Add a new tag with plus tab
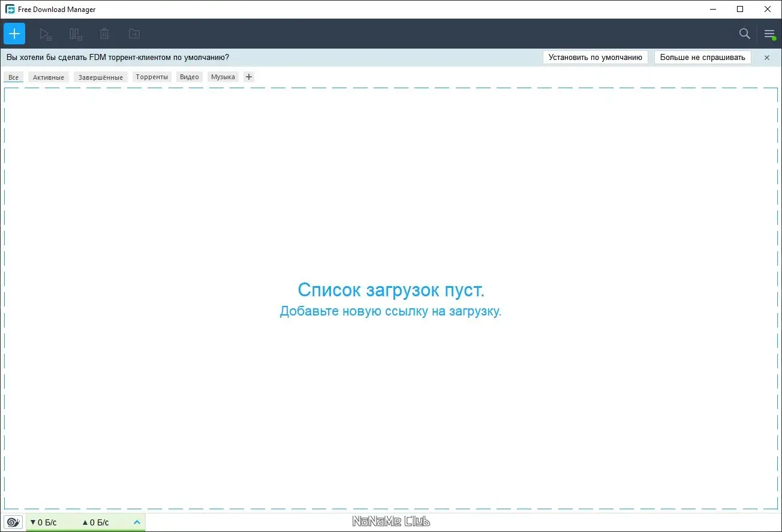782x532 pixels. pyautogui.click(x=249, y=77)
